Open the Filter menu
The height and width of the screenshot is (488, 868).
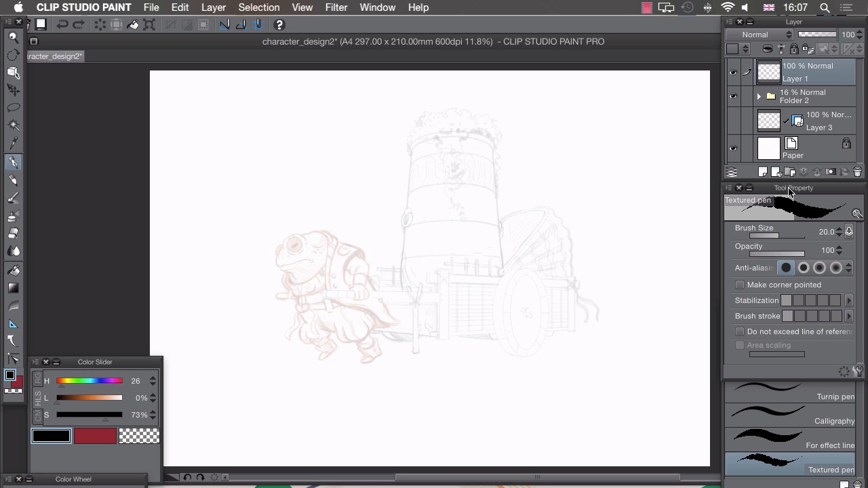pos(336,7)
